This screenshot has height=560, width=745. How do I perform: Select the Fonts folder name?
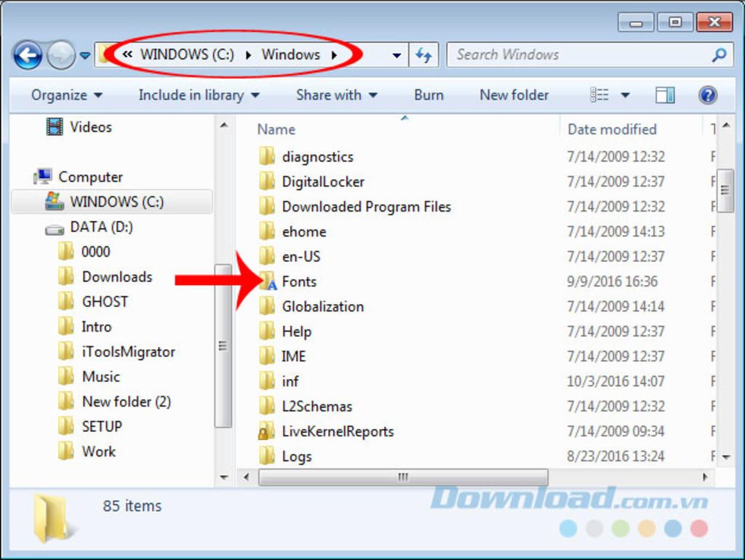pyautogui.click(x=299, y=281)
